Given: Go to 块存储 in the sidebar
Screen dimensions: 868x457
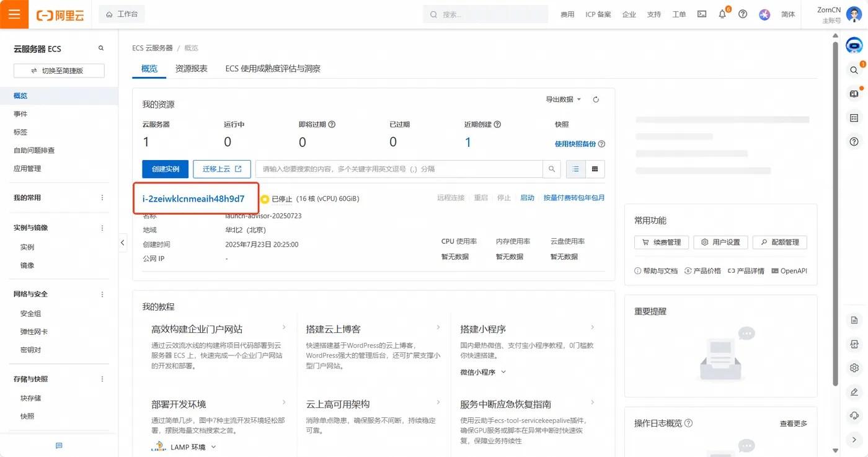Looking at the screenshot, I should (x=30, y=398).
